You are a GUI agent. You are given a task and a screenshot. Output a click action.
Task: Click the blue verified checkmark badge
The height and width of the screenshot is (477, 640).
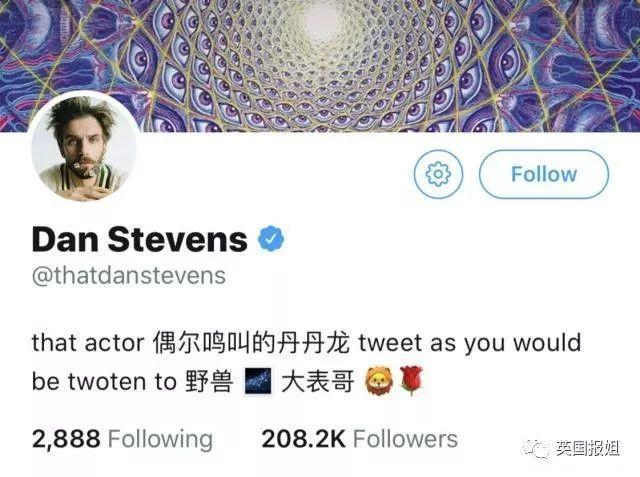(x=271, y=239)
